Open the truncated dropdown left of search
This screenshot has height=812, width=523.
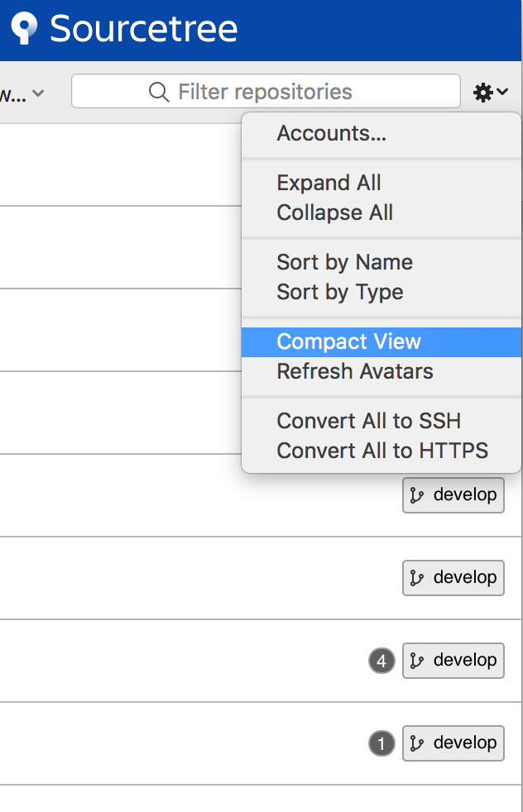[23, 93]
